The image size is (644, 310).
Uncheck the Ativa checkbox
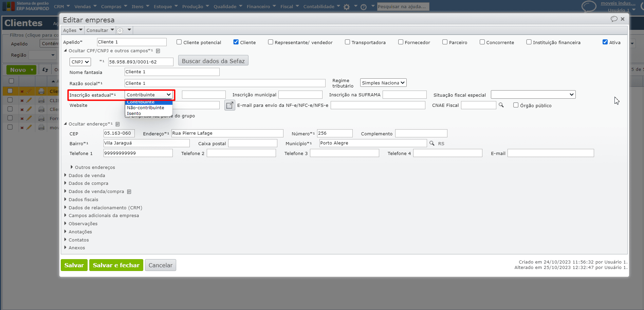pyautogui.click(x=605, y=42)
